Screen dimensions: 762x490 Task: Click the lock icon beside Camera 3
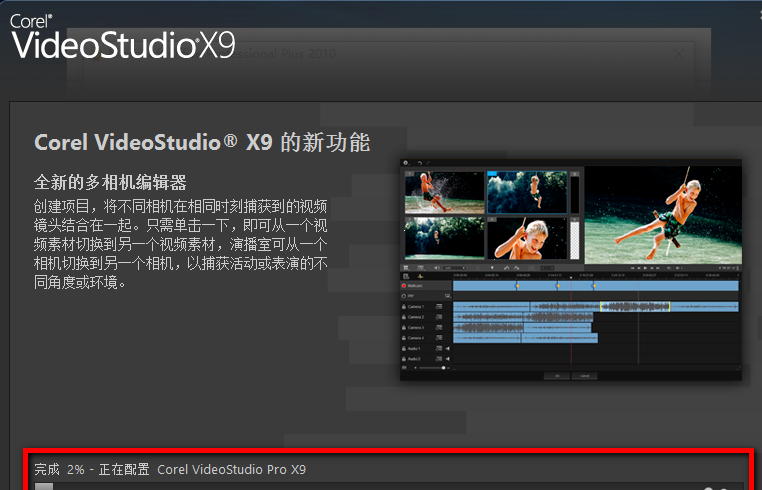[x=403, y=327]
